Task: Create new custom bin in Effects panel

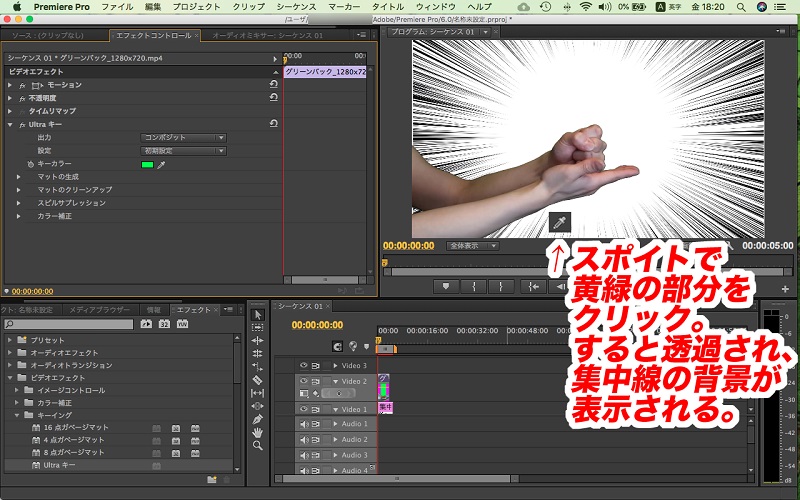Action: [x=212, y=480]
